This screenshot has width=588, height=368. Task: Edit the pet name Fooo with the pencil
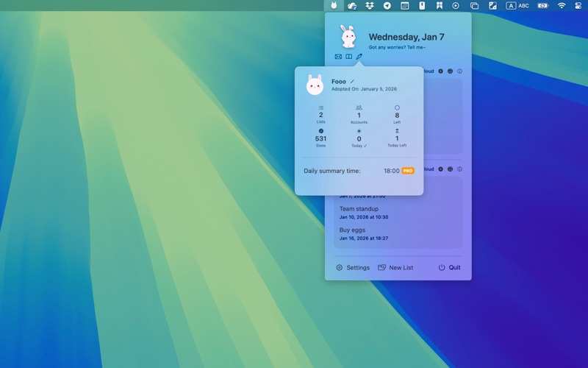pyautogui.click(x=352, y=82)
